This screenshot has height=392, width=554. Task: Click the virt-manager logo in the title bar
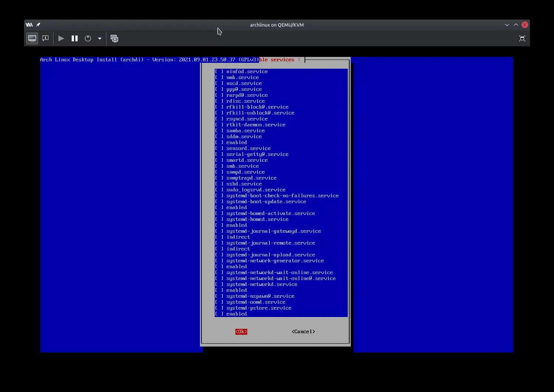click(29, 25)
